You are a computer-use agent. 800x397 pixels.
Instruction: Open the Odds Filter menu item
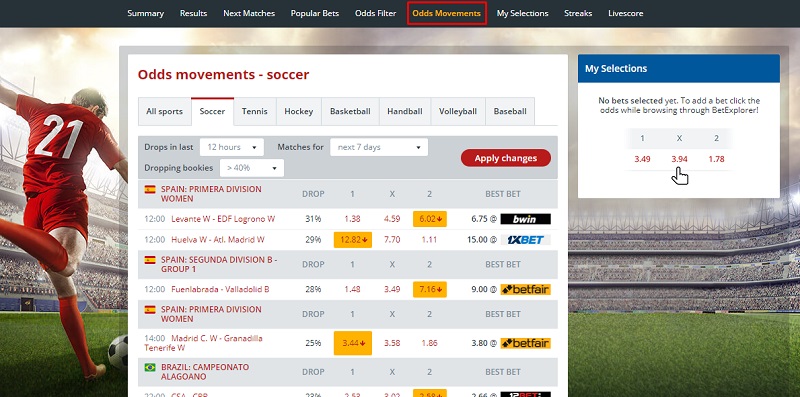point(376,13)
